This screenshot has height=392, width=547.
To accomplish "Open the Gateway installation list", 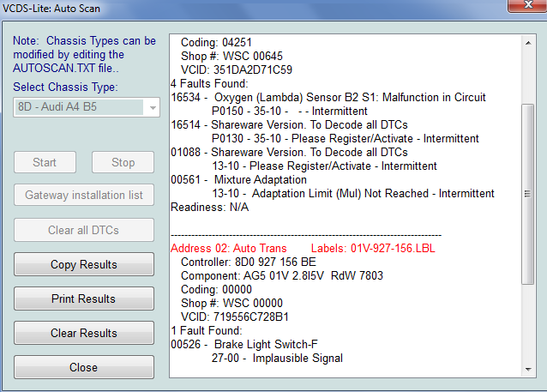I will click(x=84, y=196).
